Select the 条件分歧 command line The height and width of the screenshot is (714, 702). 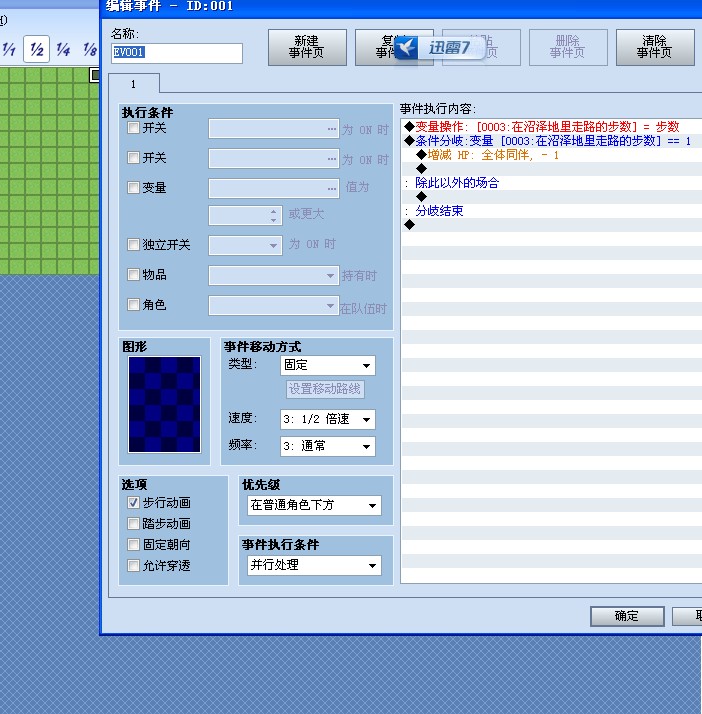click(552, 141)
